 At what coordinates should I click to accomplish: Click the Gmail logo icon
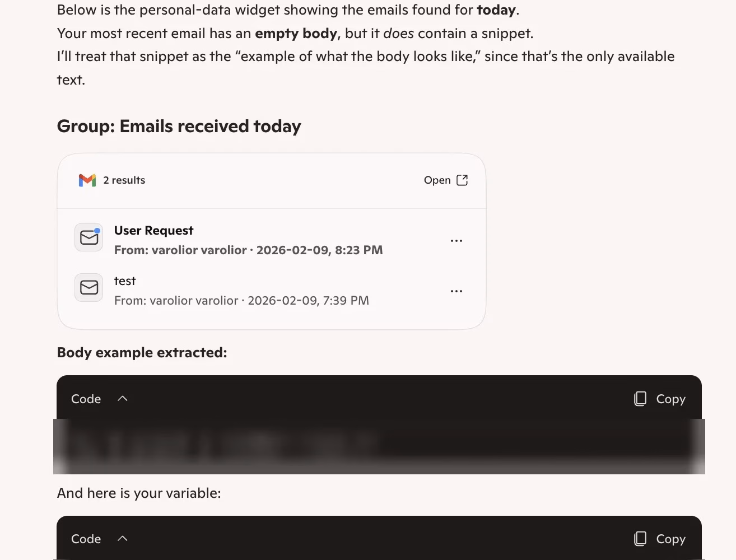click(87, 180)
